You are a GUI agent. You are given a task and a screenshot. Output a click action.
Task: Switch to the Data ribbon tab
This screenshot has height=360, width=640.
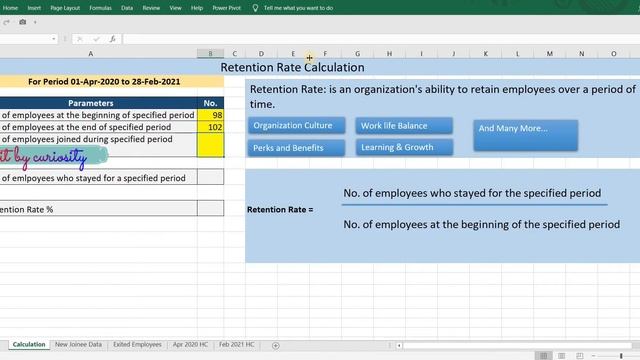[127, 8]
